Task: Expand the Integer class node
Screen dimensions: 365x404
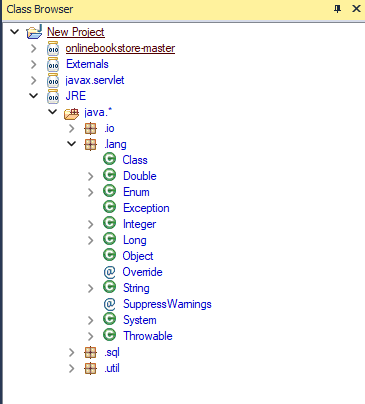Action: pyautogui.click(x=91, y=224)
